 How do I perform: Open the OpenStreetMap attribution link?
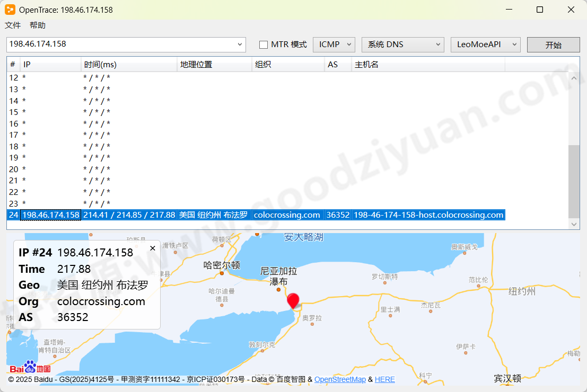[x=340, y=379]
